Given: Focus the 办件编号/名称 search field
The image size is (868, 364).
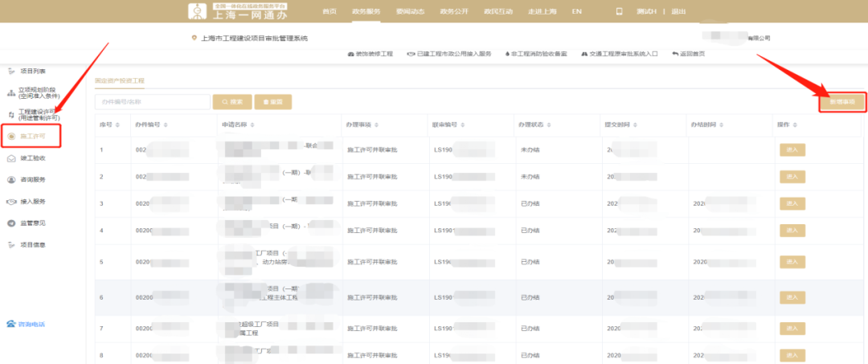Looking at the screenshot, I should coord(152,102).
